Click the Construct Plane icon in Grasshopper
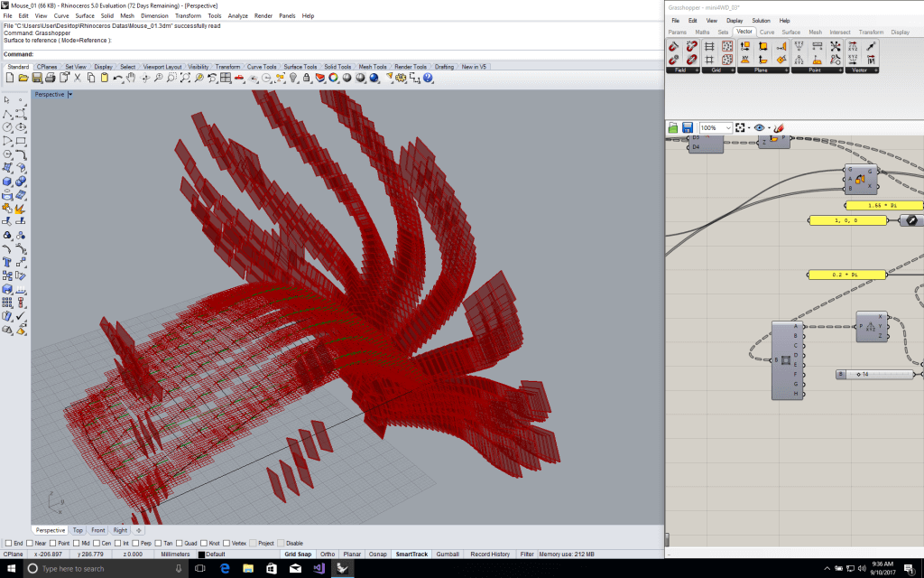Image resolution: width=924 pixels, height=578 pixels. pos(763,46)
